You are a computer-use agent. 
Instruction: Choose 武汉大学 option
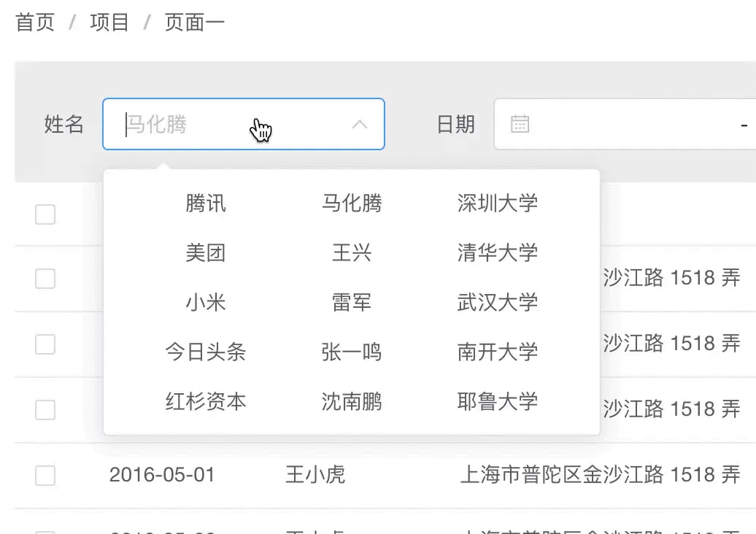(497, 303)
